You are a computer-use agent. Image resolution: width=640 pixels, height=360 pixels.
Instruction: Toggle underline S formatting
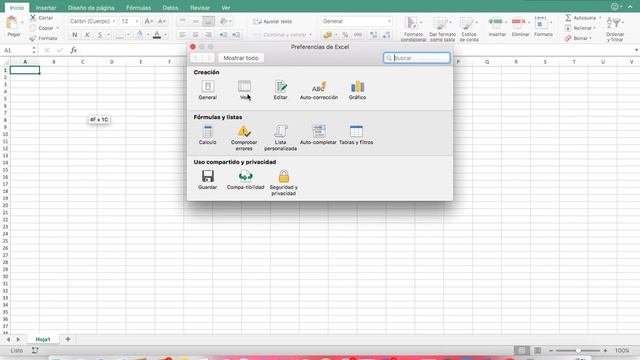100,35
